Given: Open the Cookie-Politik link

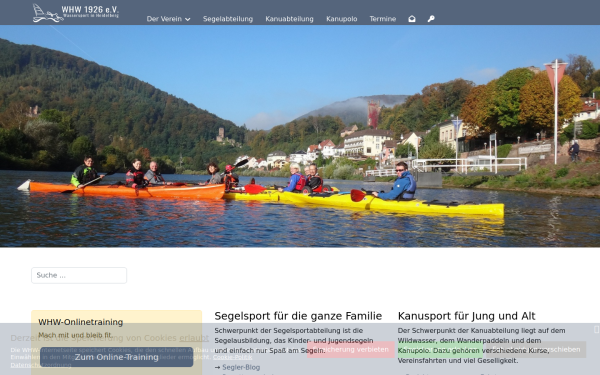Looking at the screenshot, I should click(232, 357).
